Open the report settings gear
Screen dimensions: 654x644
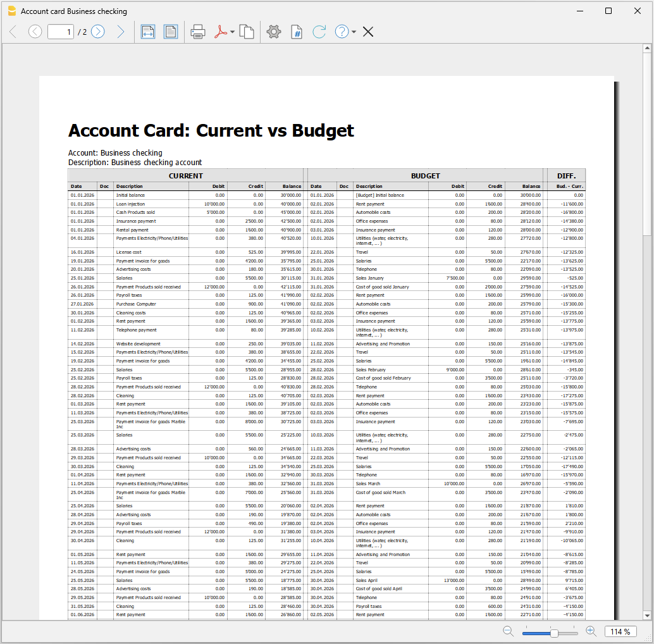tap(274, 31)
